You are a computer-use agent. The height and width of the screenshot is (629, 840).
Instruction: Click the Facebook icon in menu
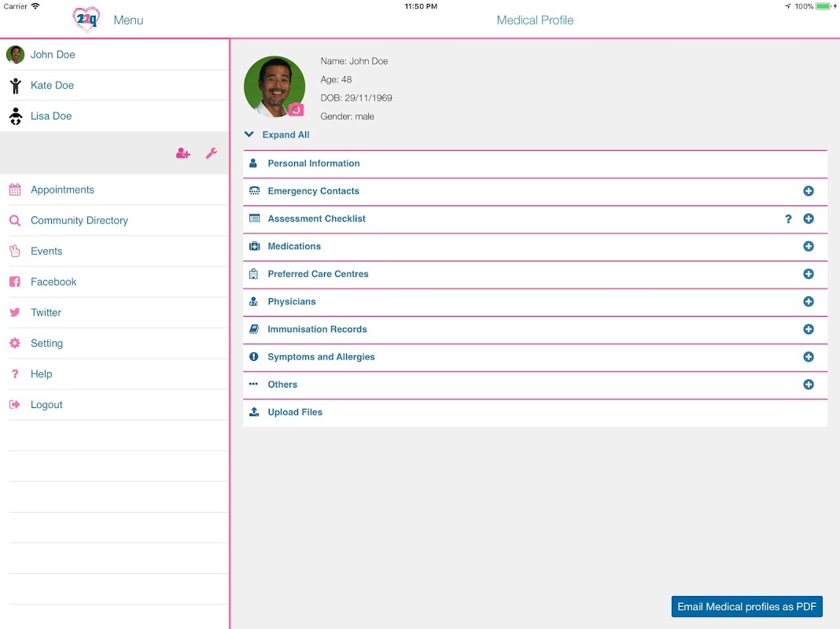pyautogui.click(x=15, y=281)
